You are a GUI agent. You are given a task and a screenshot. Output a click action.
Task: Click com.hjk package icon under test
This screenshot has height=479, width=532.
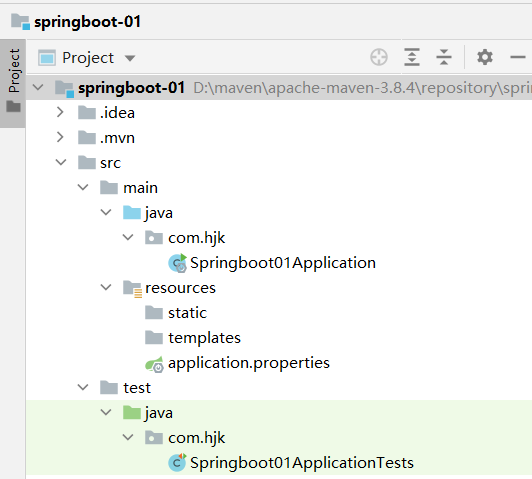[x=154, y=438]
